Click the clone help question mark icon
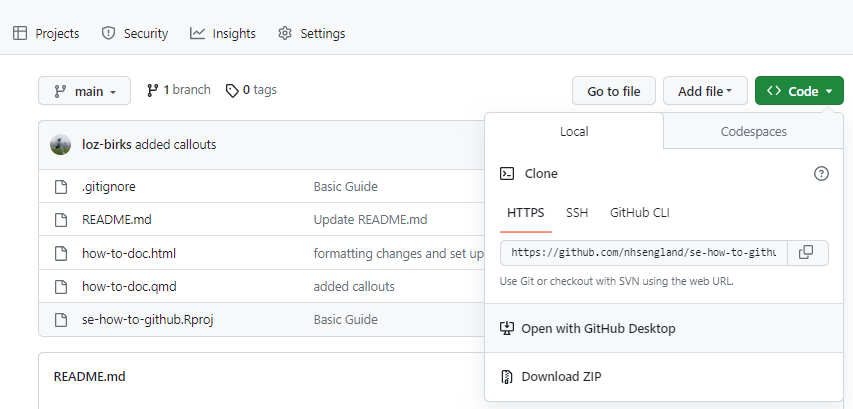853x409 pixels. tap(821, 174)
